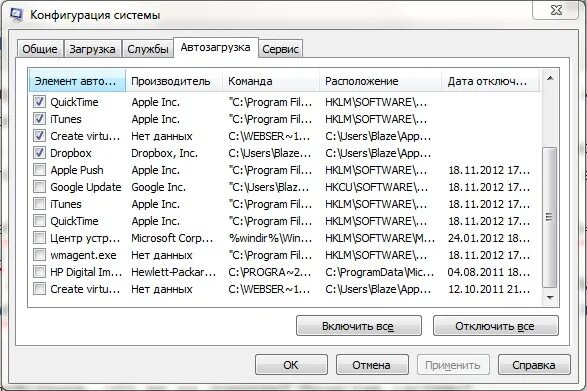This screenshot has height=391, width=587.
Task: Click the 12.10.2011 21... date cell
Action: (x=489, y=289)
